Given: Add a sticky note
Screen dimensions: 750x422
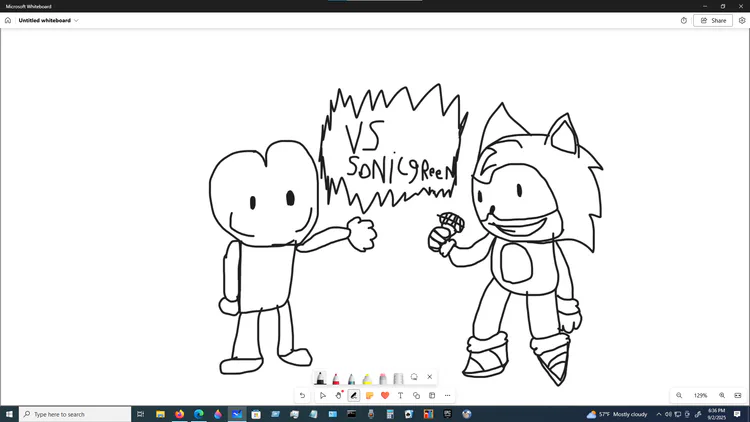Looking at the screenshot, I should coord(369,396).
